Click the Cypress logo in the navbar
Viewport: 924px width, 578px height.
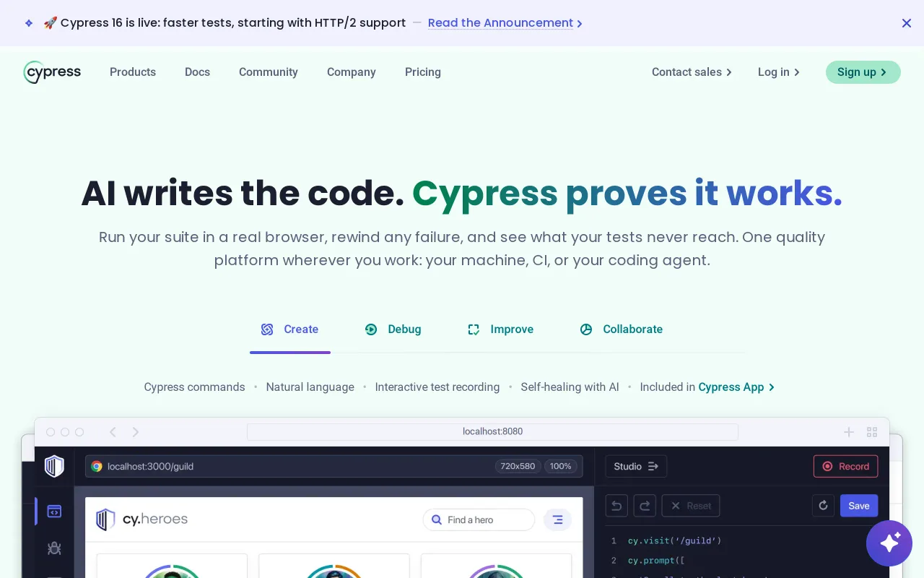(x=52, y=72)
